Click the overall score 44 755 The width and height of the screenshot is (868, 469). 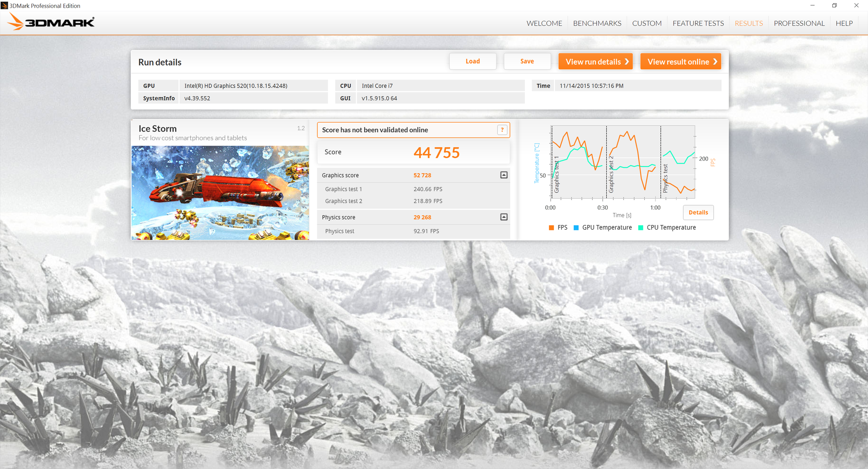(x=436, y=153)
